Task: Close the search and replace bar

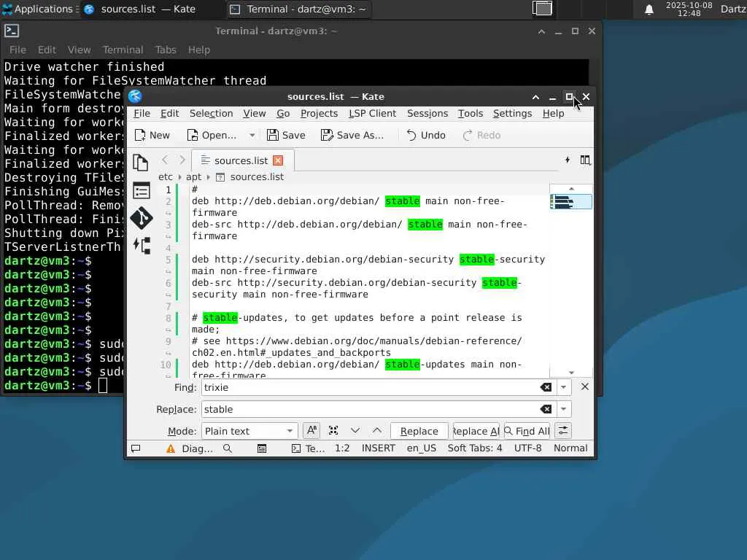Action: pyautogui.click(x=584, y=386)
